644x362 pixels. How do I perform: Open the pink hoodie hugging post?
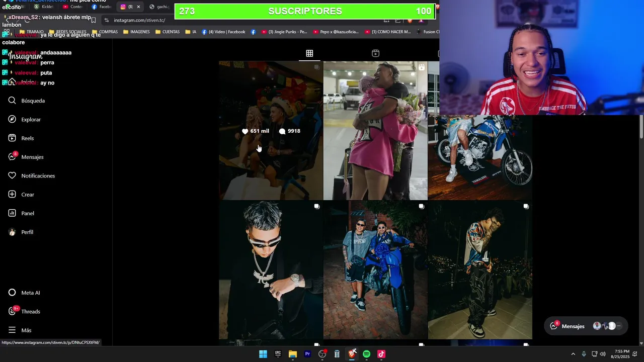coord(375,131)
